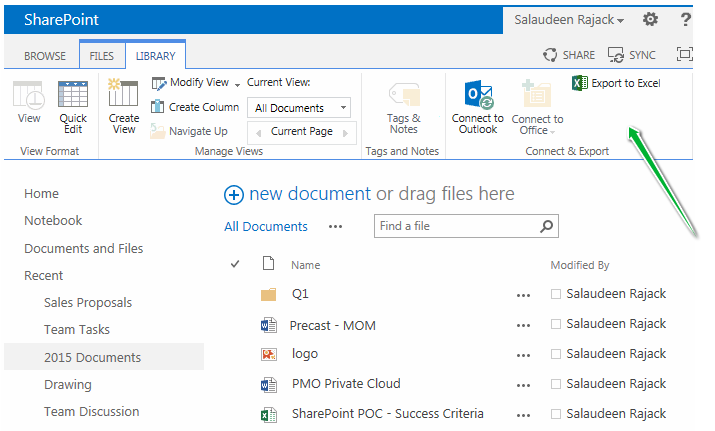715x431 pixels.
Task: Open Notebook in left navigation
Action: tap(53, 220)
